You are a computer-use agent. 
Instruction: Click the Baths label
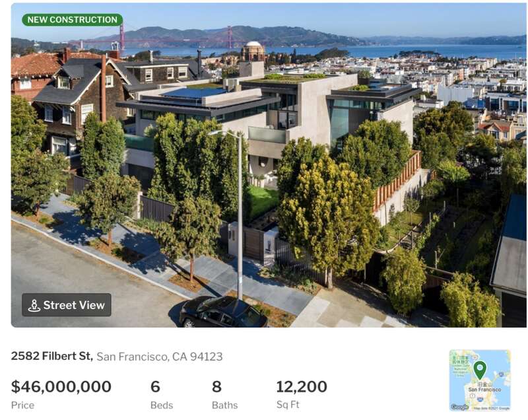[x=224, y=405]
